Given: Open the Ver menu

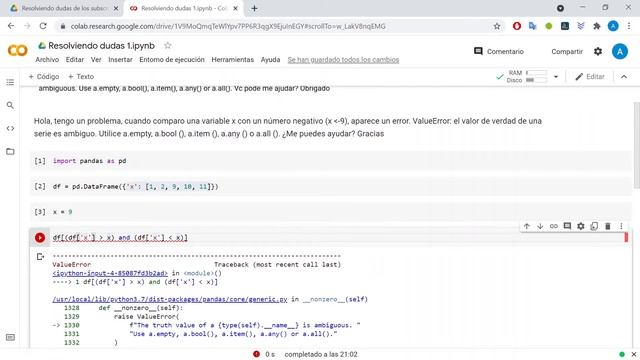Looking at the screenshot, I should click(96, 60).
